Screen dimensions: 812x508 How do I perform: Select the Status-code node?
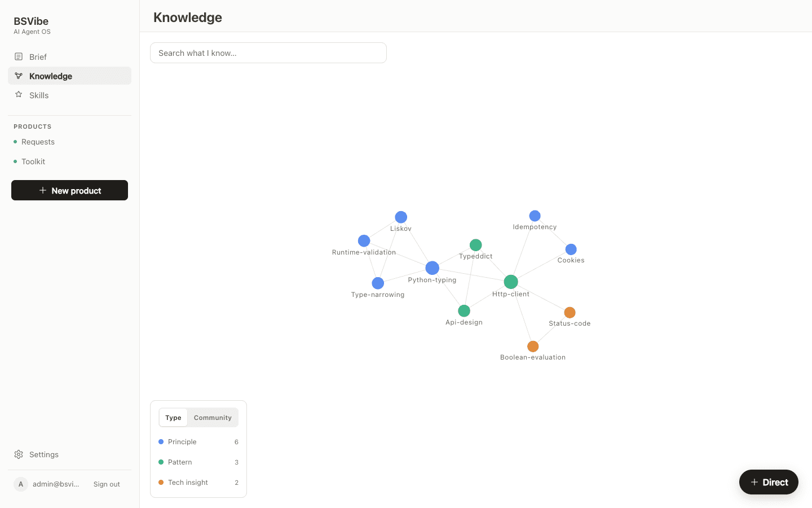coord(570,313)
